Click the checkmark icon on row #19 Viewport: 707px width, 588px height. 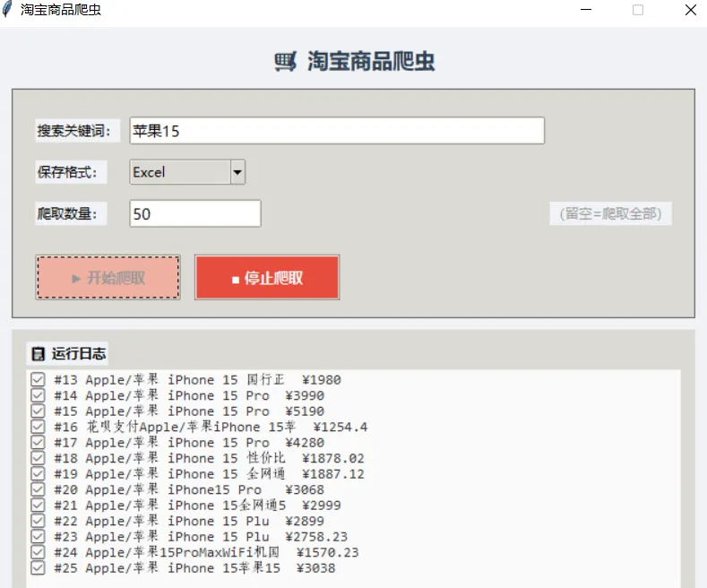[38, 474]
